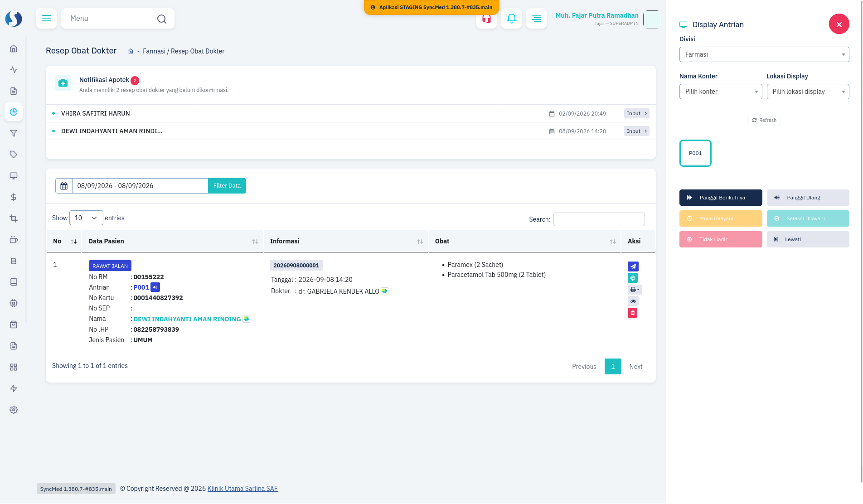Click Farmasi breadcrumb home icon

pos(131,51)
